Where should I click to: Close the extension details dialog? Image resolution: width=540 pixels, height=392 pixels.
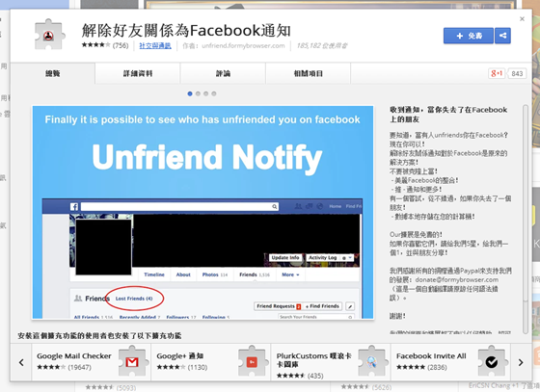click(522, 19)
